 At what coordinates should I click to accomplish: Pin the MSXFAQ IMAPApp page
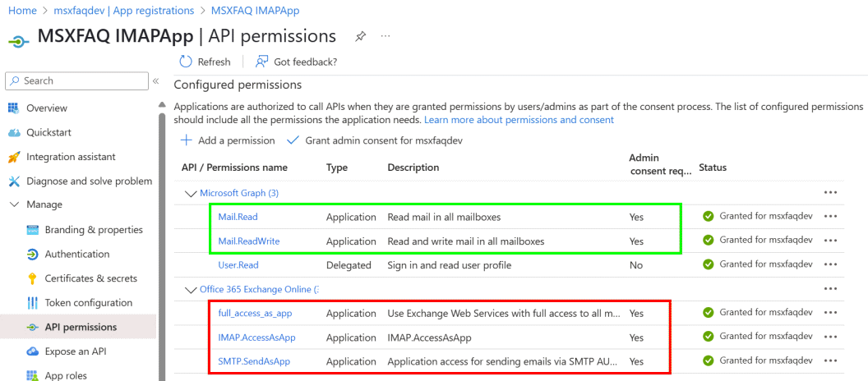click(x=360, y=37)
